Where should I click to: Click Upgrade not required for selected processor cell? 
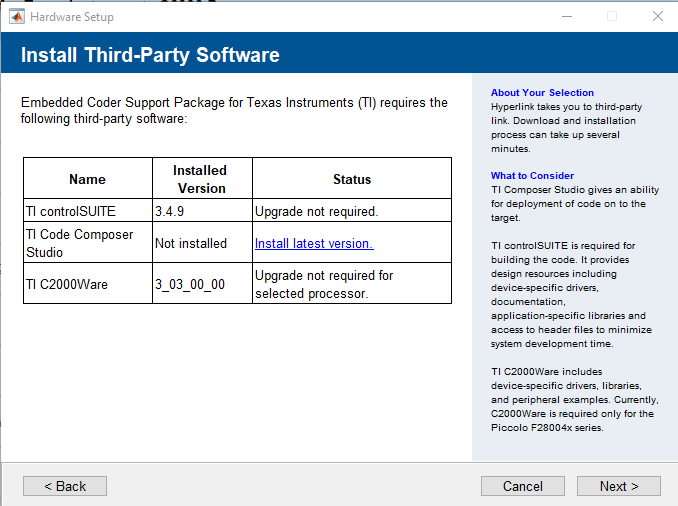coord(352,284)
